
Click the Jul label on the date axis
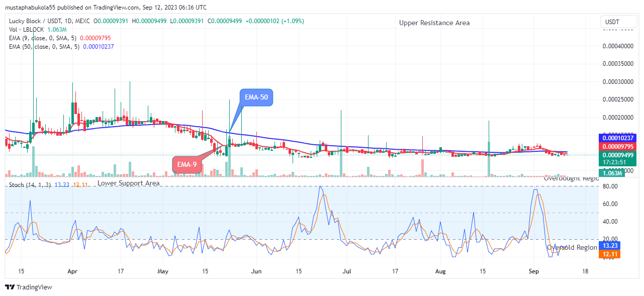[347, 271]
